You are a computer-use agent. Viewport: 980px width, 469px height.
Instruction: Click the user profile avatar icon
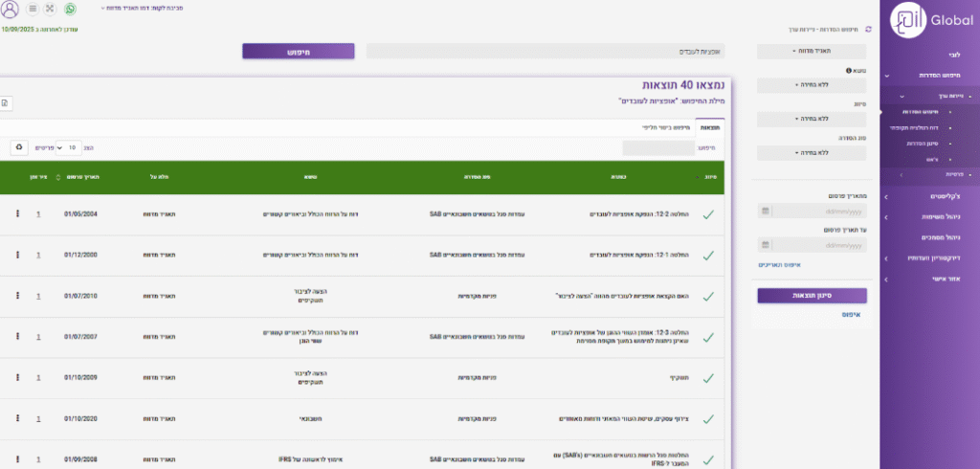pyautogui.click(x=11, y=9)
